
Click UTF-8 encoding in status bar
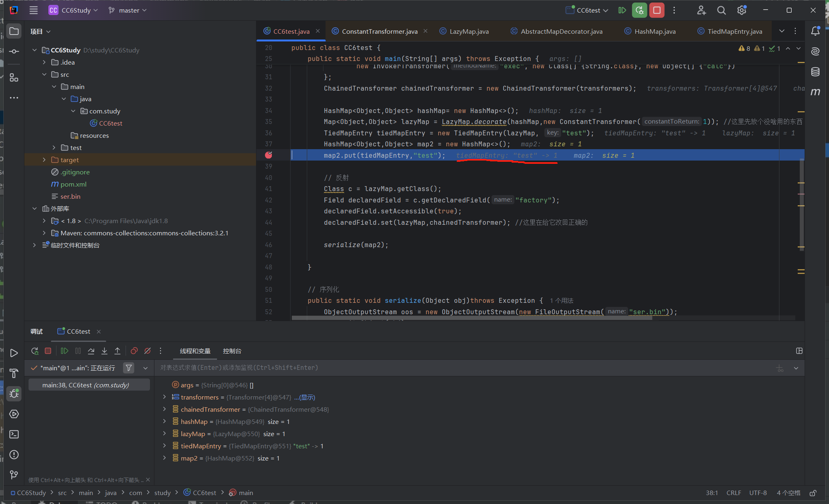[758, 493]
